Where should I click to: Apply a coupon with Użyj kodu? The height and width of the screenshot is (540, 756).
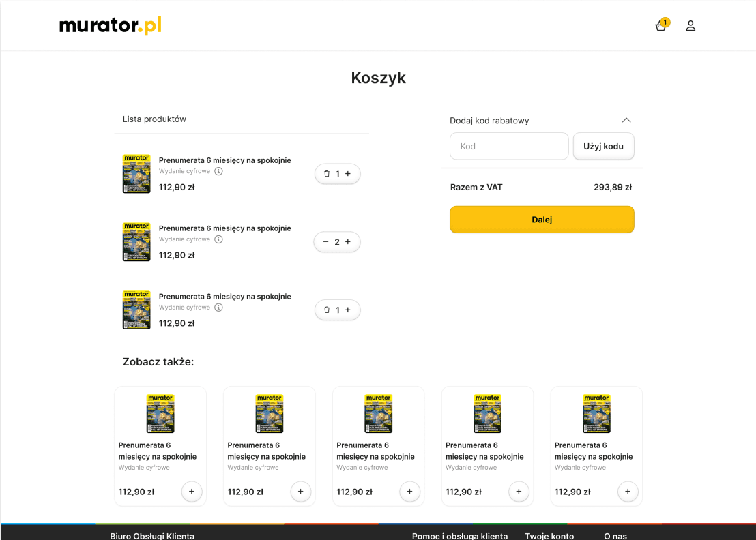click(x=603, y=146)
